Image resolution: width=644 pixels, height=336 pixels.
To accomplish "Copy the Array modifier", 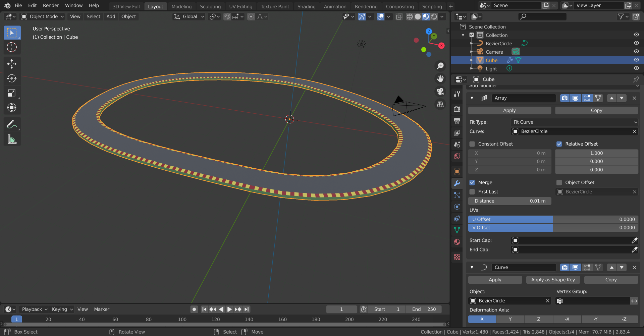I will (x=596, y=110).
